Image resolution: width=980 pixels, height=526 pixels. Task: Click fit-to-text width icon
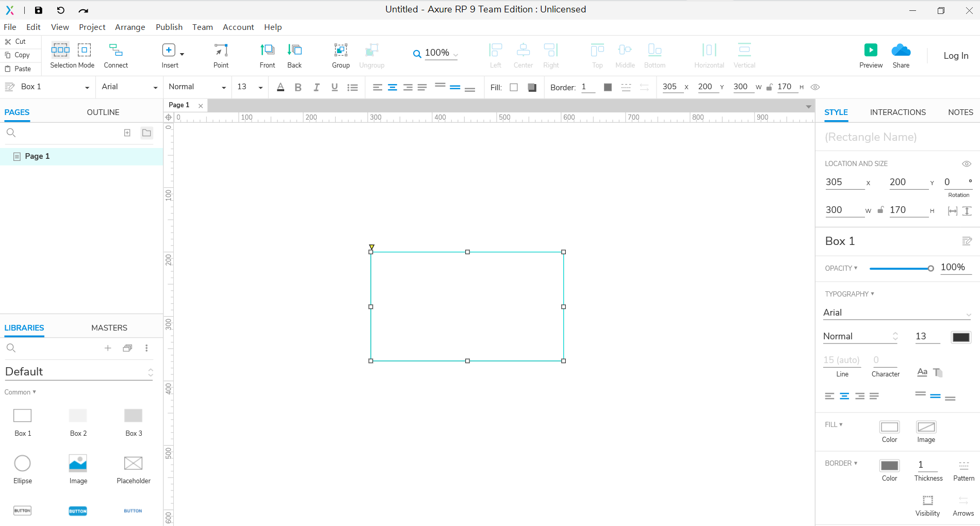click(953, 210)
